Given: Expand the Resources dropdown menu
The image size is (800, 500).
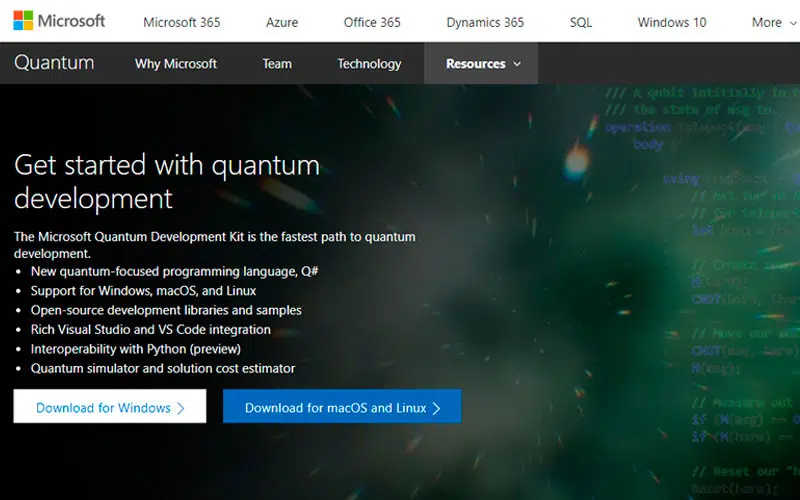Looking at the screenshot, I should coord(481,64).
